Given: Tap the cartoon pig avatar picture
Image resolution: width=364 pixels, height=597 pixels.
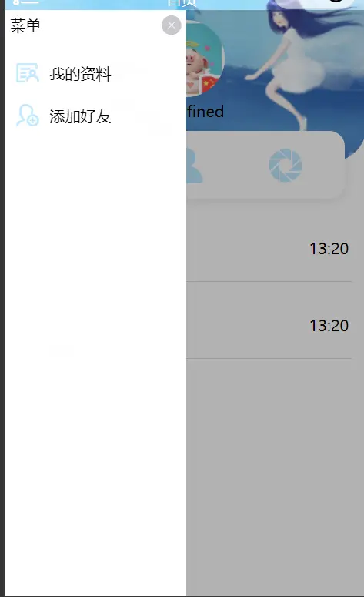Looking at the screenshot, I should [205, 58].
